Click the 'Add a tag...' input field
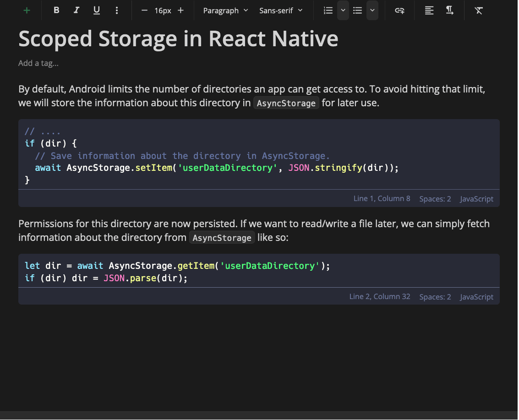The height and width of the screenshot is (420, 519). coord(38,63)
